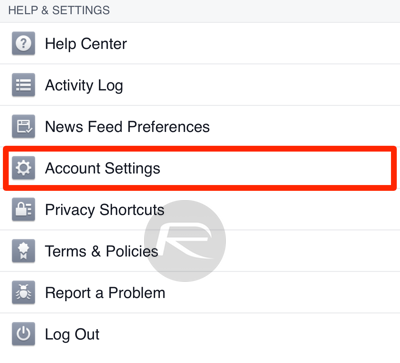The height and width of the screenshot is (363, 400).
Task: Click the empty area right of Log Out
Action: pos(250,334)
